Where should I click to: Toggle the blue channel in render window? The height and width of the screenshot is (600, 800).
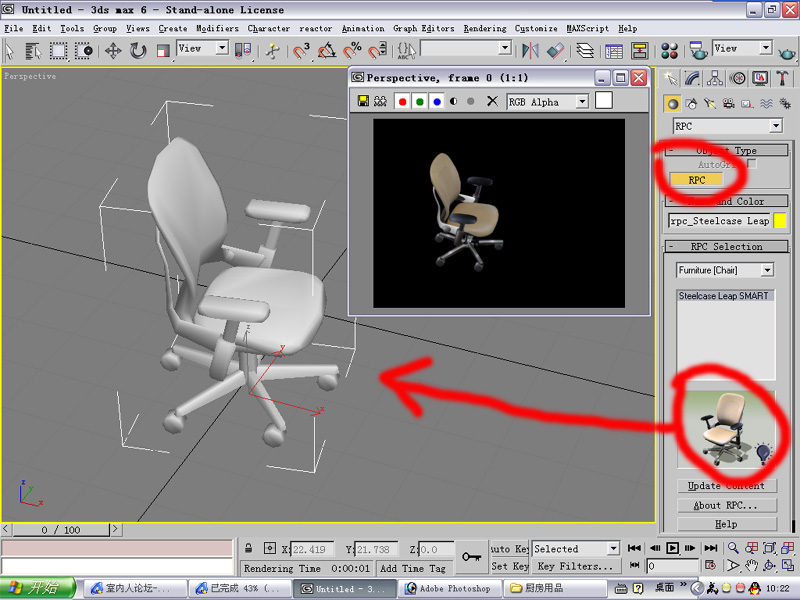437,102
